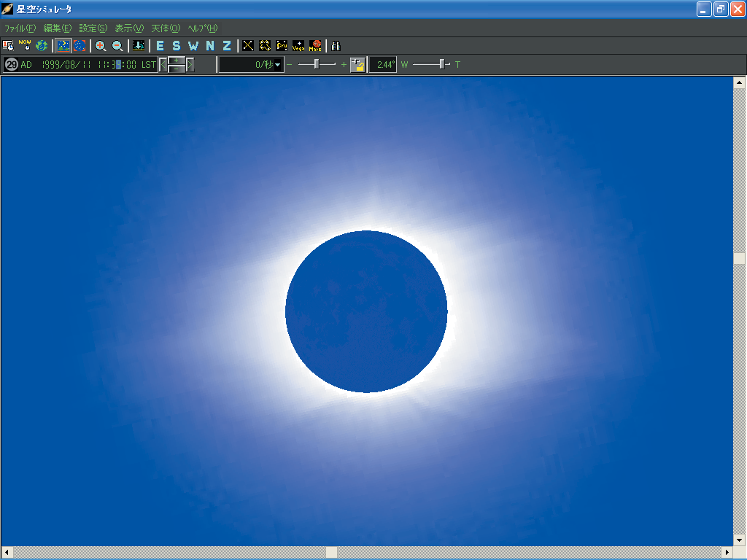The height and width of the screenshot is (560, 747).
Task: Zoom out with red minus magnifier
Action: [x=117, y=46]
